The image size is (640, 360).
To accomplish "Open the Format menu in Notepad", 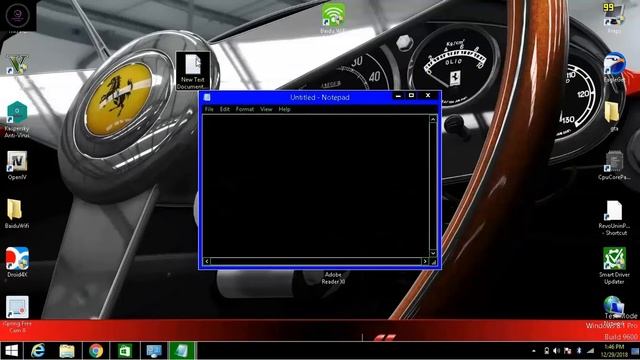I will point(245,109).
